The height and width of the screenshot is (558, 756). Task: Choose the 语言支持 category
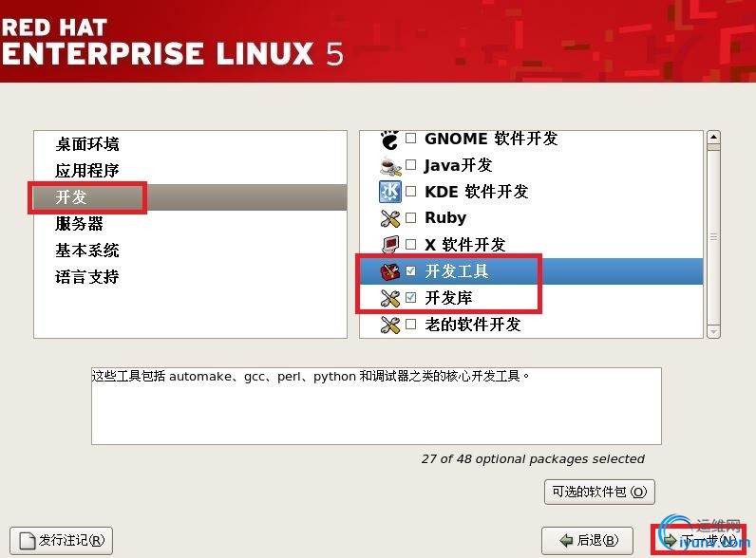click(x=86, y=276)
